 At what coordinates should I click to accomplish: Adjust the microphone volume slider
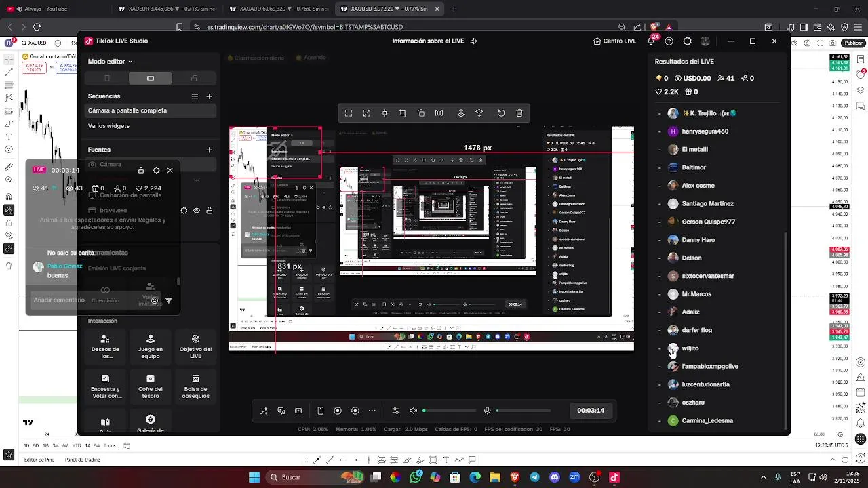523,411
